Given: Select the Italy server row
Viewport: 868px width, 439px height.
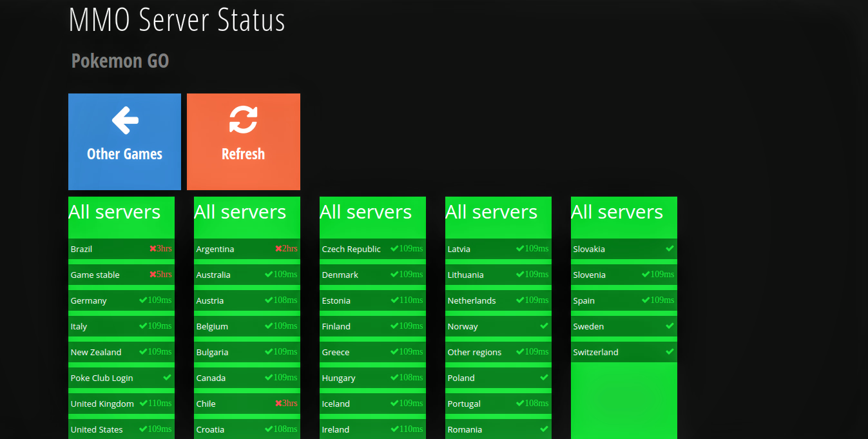Looking at the screenshot, I should (x=121, y=326).
